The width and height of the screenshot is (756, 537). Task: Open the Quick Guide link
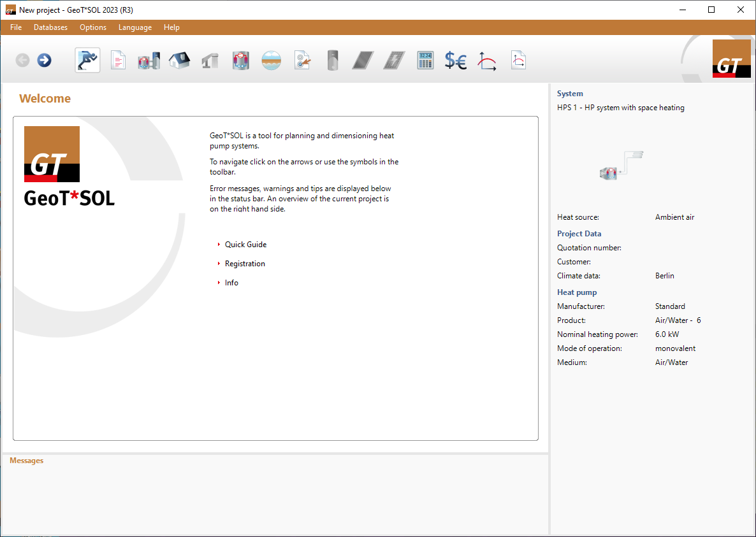coord(245,244)
